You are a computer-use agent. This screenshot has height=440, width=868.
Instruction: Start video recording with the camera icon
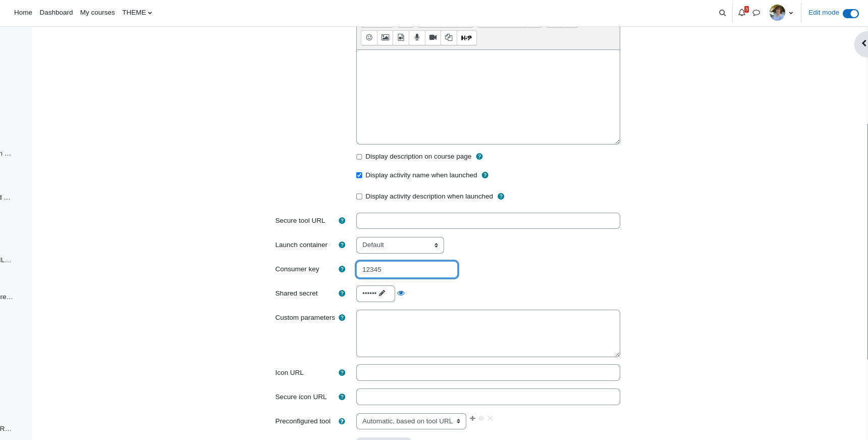tap(433, 38)
